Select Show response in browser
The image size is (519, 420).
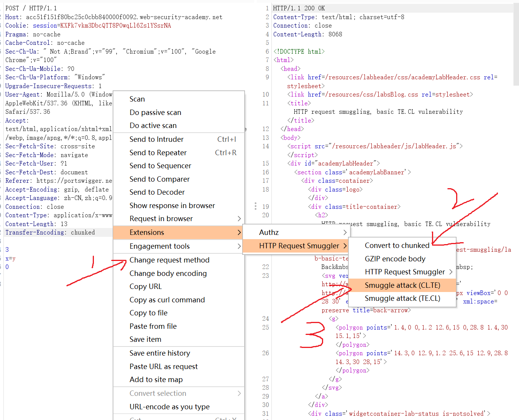[179, 205]
